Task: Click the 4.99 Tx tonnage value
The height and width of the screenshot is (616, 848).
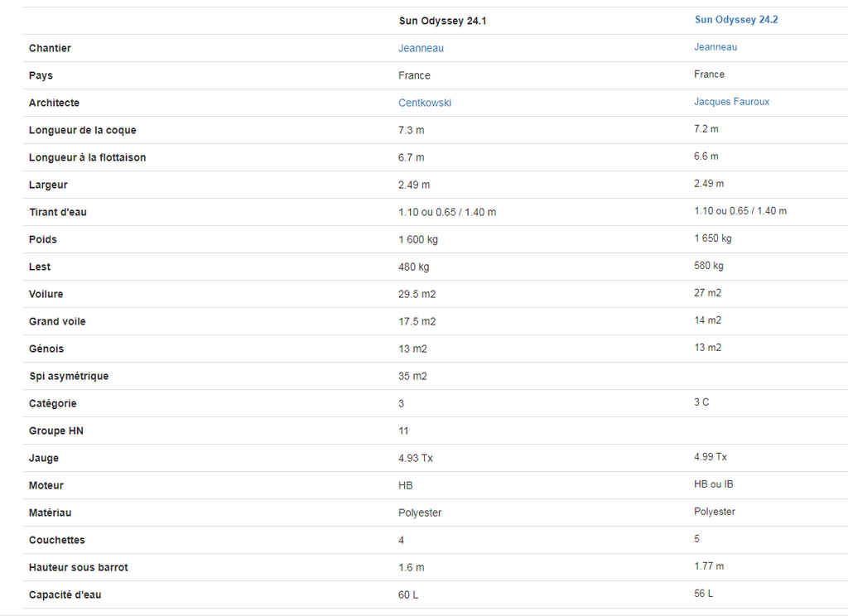Action: click(x=711, y=458)
